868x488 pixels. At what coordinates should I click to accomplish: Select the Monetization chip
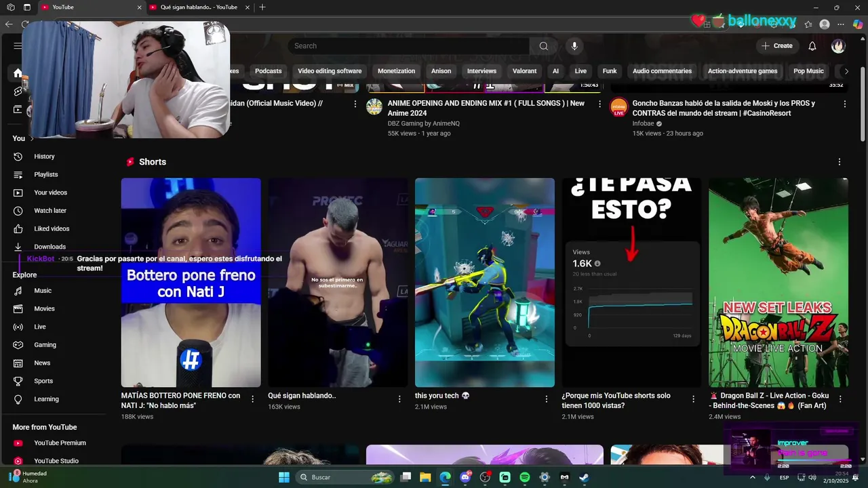(x=396, y=71)
